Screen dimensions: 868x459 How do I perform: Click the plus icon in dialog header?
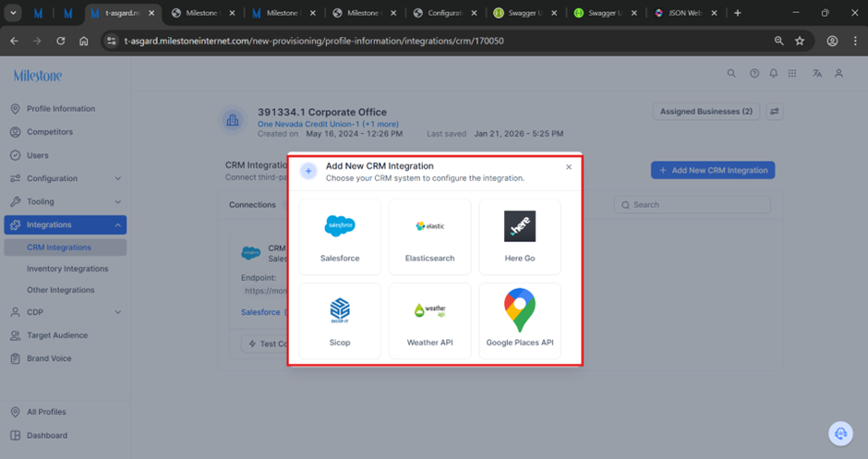pyautogui.click(x=308, y=171)
